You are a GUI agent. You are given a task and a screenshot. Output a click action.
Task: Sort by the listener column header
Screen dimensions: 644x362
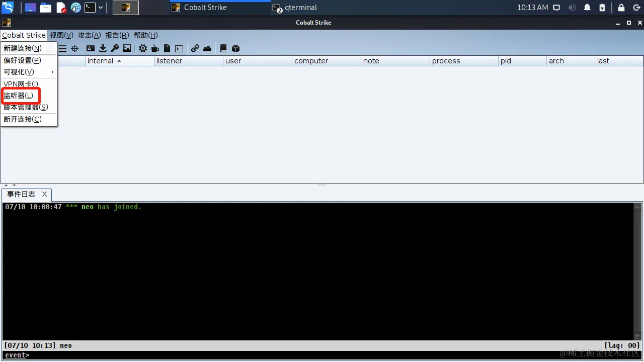(x=189, y=61)
